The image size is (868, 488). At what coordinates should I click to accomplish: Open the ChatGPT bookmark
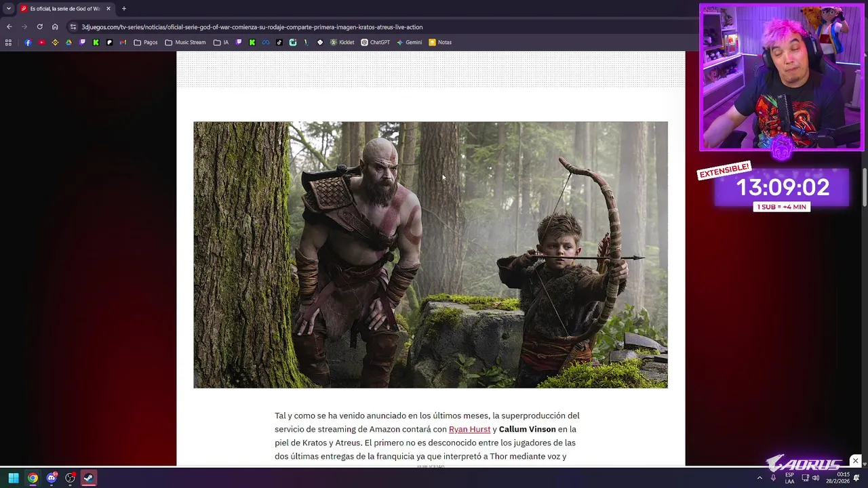tap(375, 42)
